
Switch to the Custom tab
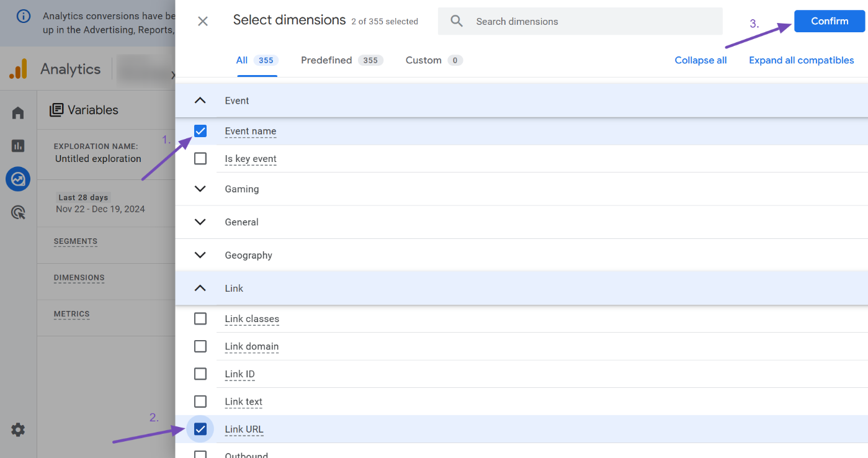pyautogui.click(x=434, y=60)
